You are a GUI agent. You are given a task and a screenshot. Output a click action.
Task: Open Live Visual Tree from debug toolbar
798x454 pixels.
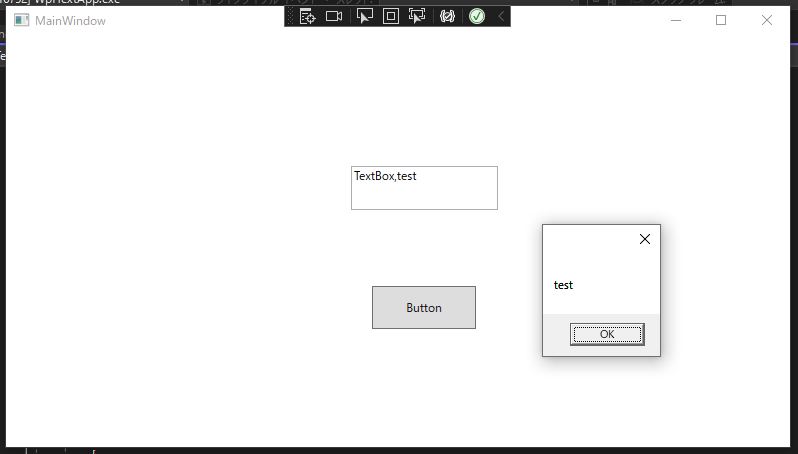(307, 16)
